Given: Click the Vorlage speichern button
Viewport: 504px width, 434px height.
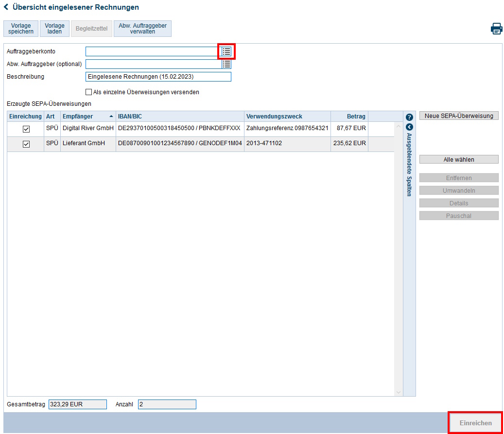Looking at the screenshot, I should [x=21, y=29].
